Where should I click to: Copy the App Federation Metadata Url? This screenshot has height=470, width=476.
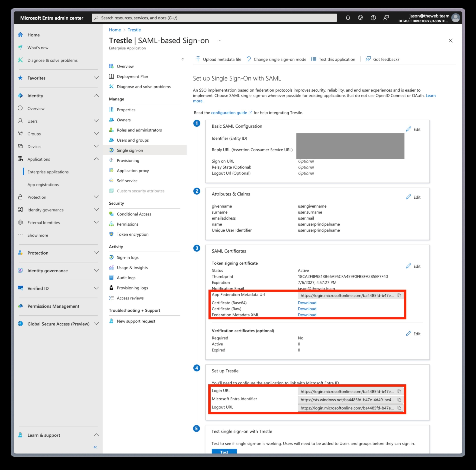(399, 295)
